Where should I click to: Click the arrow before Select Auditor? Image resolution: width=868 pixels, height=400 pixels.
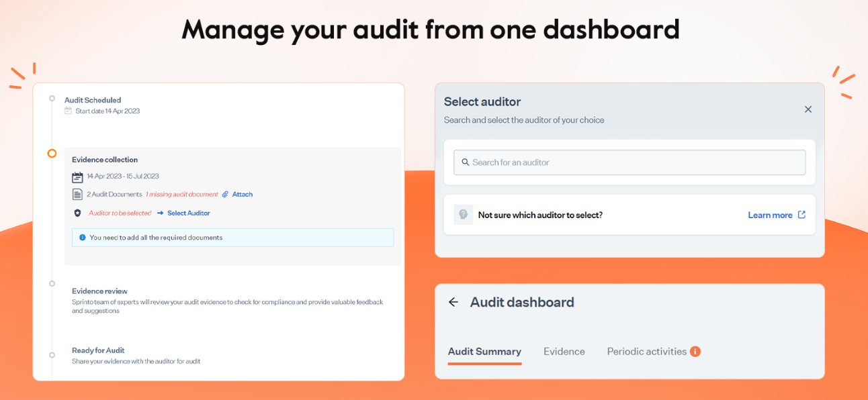click(x=161, y=213)
